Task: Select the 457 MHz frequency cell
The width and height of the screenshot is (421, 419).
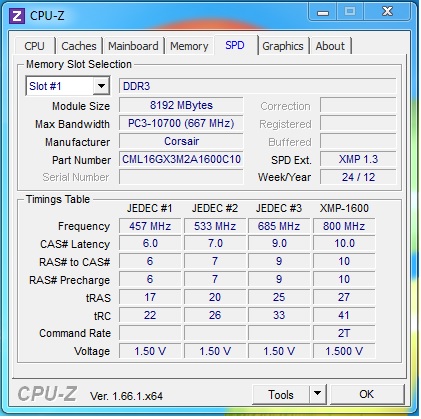Action: pyautogui.click(x=150, y=226)
